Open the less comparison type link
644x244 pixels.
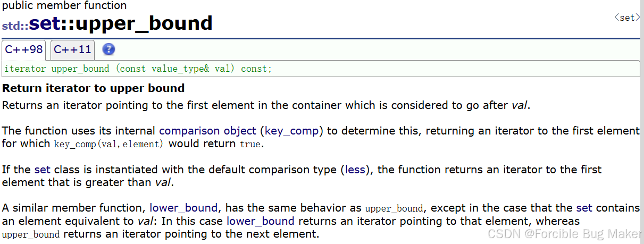point(355,170)
